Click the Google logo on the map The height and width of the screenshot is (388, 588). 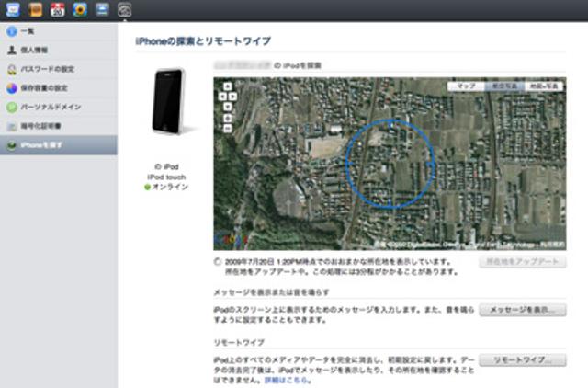(x=232, y=239)
